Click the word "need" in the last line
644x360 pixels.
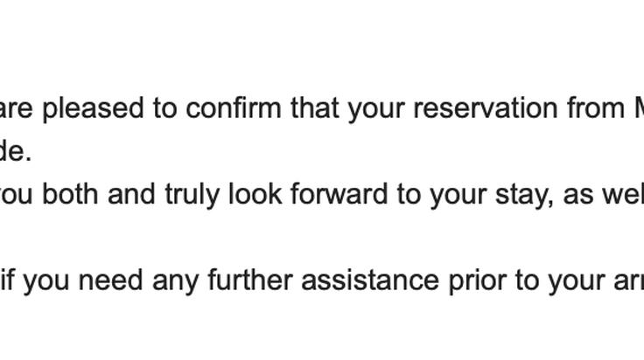110,280
